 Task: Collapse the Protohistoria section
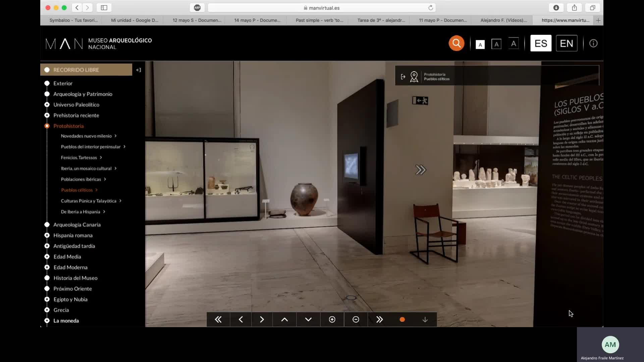pos(68,126)
